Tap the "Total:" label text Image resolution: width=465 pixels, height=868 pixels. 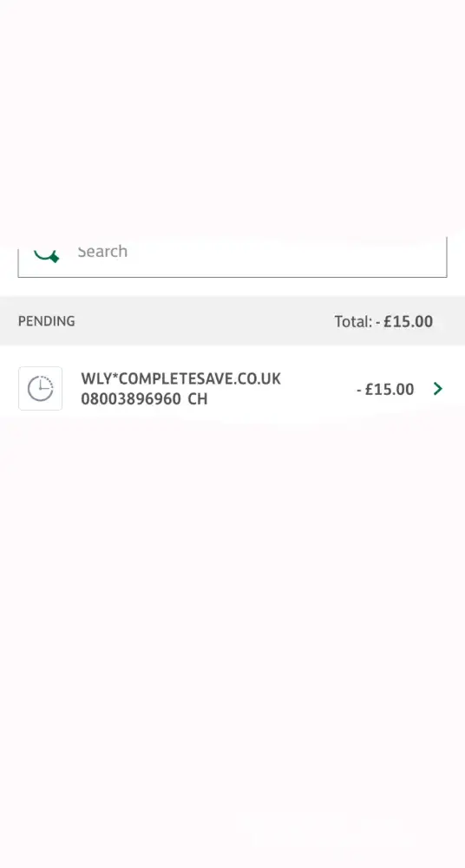click(352, 322)
